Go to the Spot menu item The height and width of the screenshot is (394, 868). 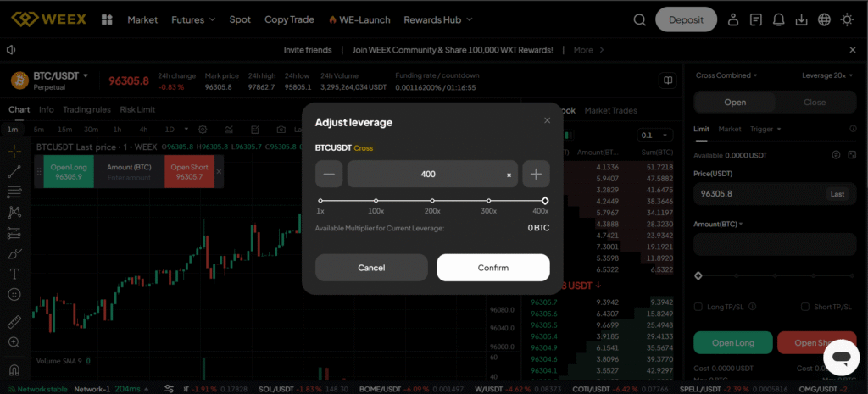click(240, 20)
